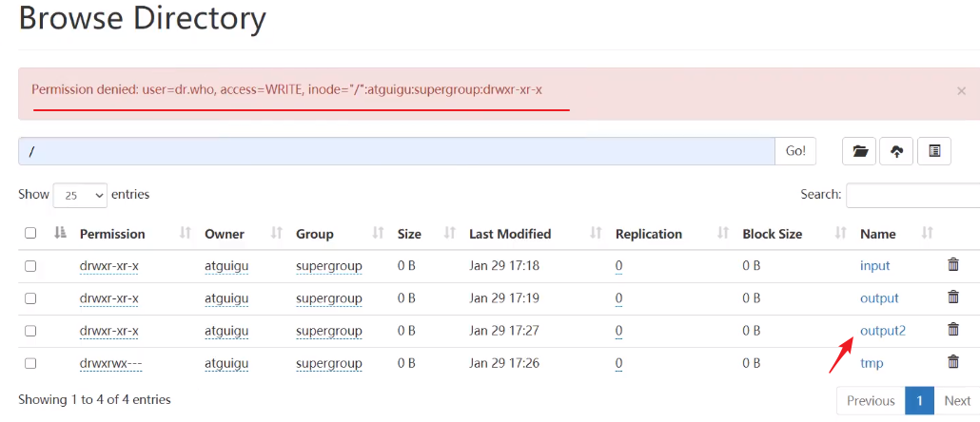Tick the checkbox for the tmp row
980x422 pixels.
click(30, 363)
